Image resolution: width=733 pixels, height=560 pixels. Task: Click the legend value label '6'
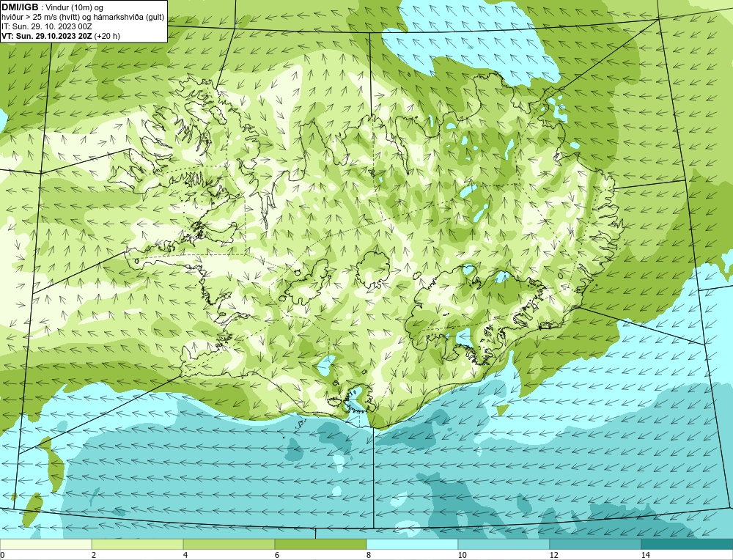277,555
